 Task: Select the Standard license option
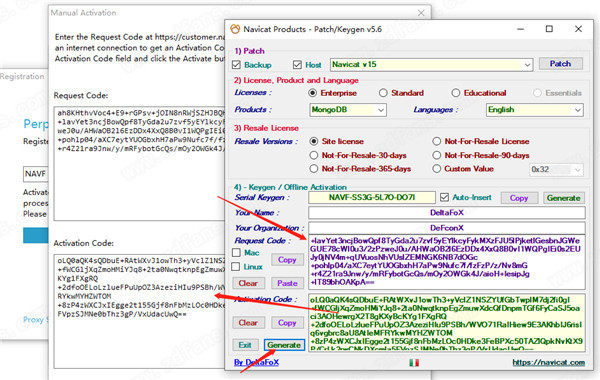(383, 93)
